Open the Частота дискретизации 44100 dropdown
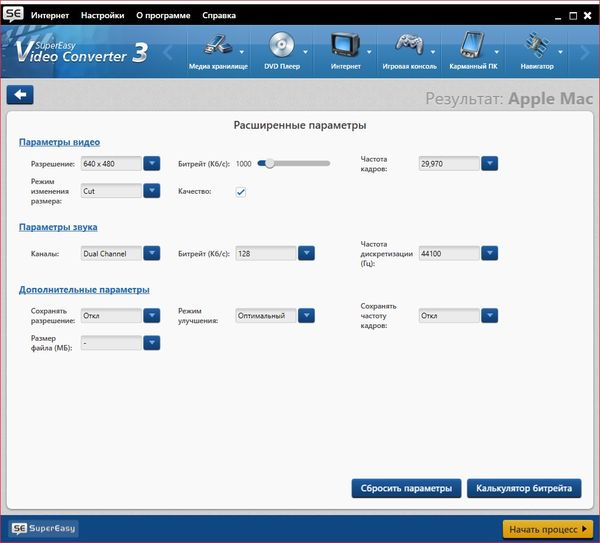Image resolution: width=600 pixels, height=543 pixels. pyautogui.click(x=490, y=253)
